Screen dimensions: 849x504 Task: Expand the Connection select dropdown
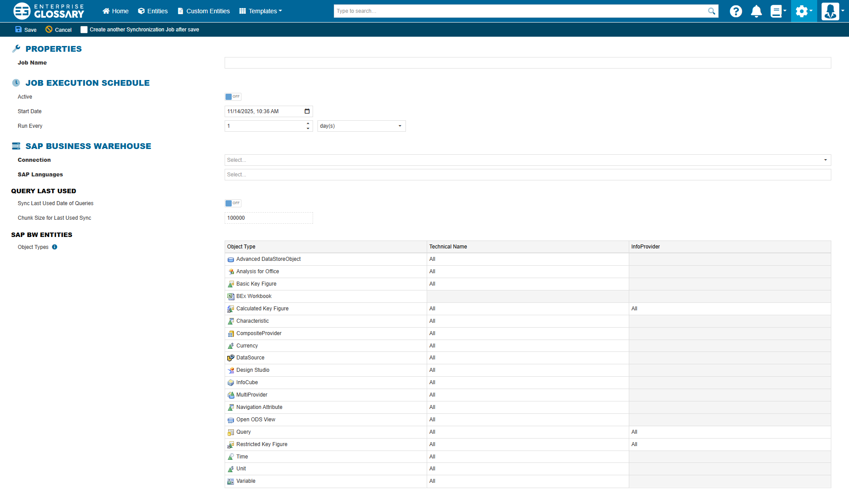(527, 160)
